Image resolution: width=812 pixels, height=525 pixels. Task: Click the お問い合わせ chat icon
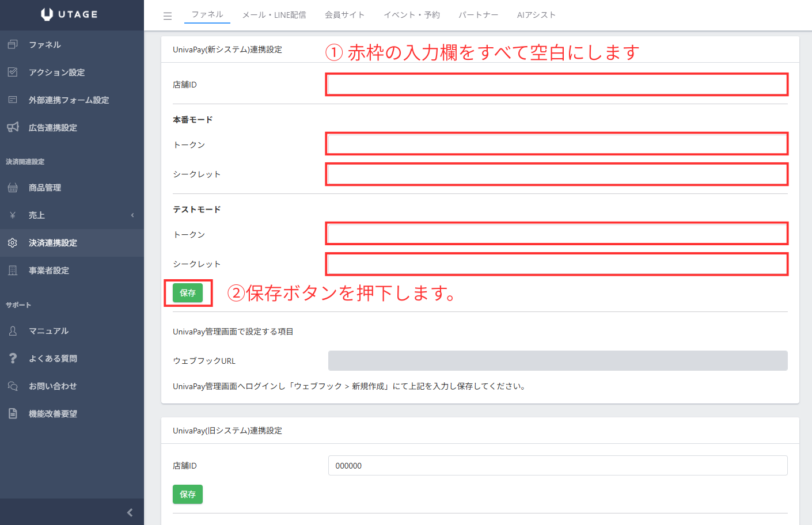13,386
